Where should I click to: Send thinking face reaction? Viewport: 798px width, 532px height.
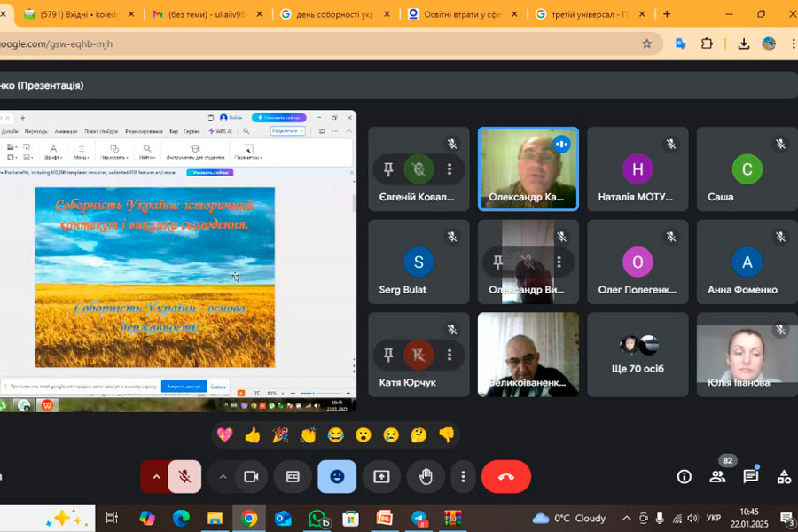click(419, 434)
